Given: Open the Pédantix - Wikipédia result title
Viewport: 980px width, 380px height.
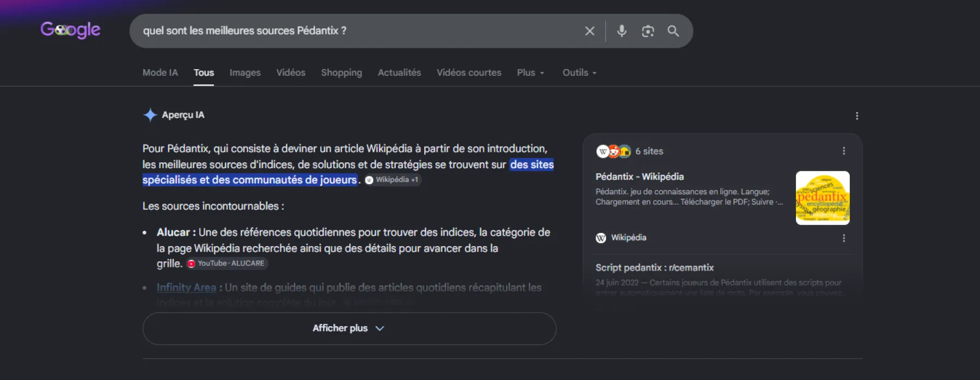Looking at the screenshot, I should tap(640, 176).
